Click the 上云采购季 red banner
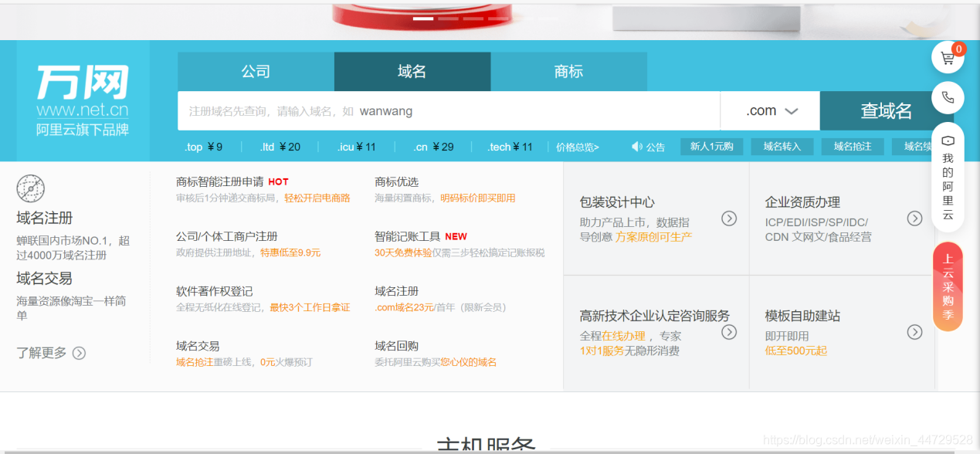980x454 pixels. [x=948, y=286]
